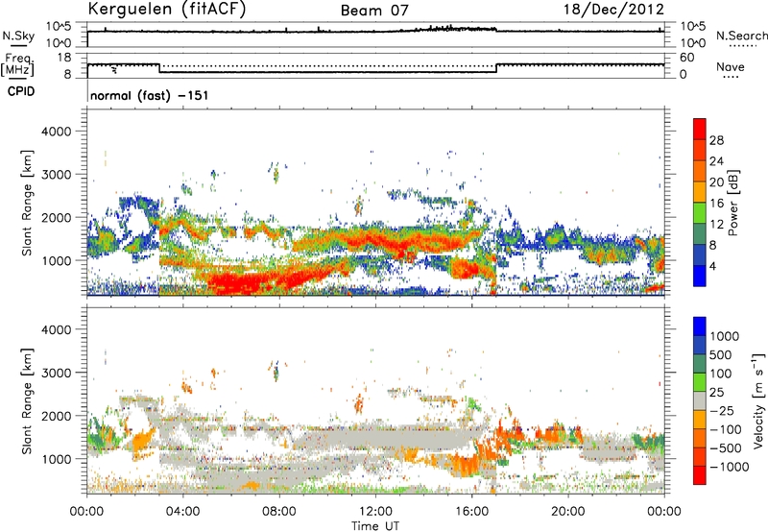
Task: Click the '-1000' velocity colorbar value
Action: click(x=729, y=467)
